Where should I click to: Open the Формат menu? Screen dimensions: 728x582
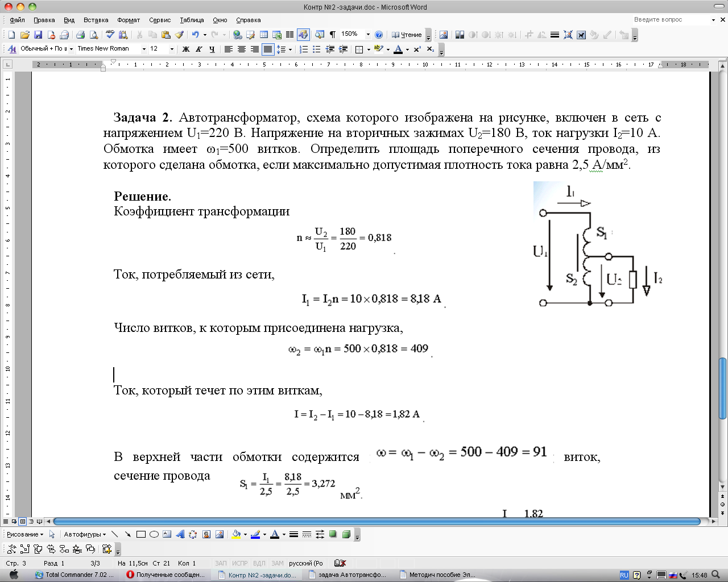tap(129, 20)
